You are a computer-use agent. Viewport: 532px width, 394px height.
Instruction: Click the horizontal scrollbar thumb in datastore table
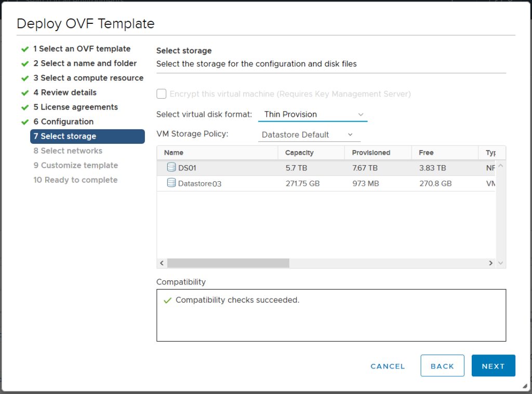228,263
